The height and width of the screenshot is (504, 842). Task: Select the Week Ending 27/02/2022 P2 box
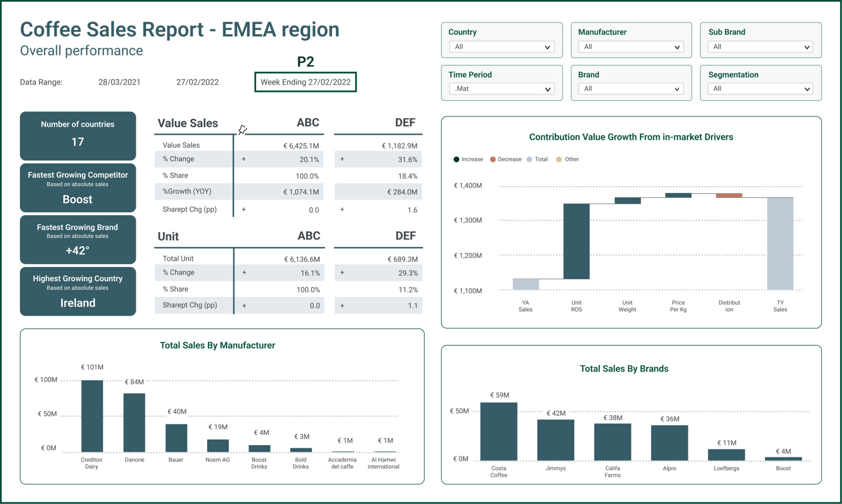coord(305,82)
